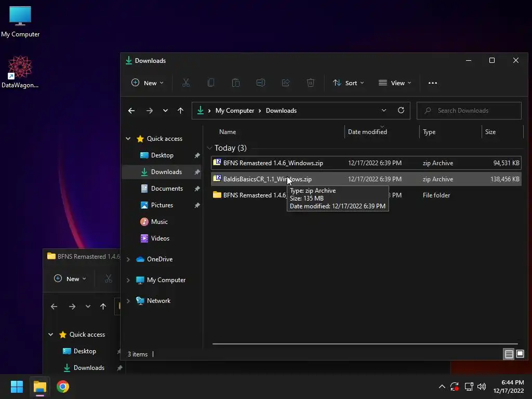
Task: Expand the My Computer tree node
Action: click(x=128, y=280)
